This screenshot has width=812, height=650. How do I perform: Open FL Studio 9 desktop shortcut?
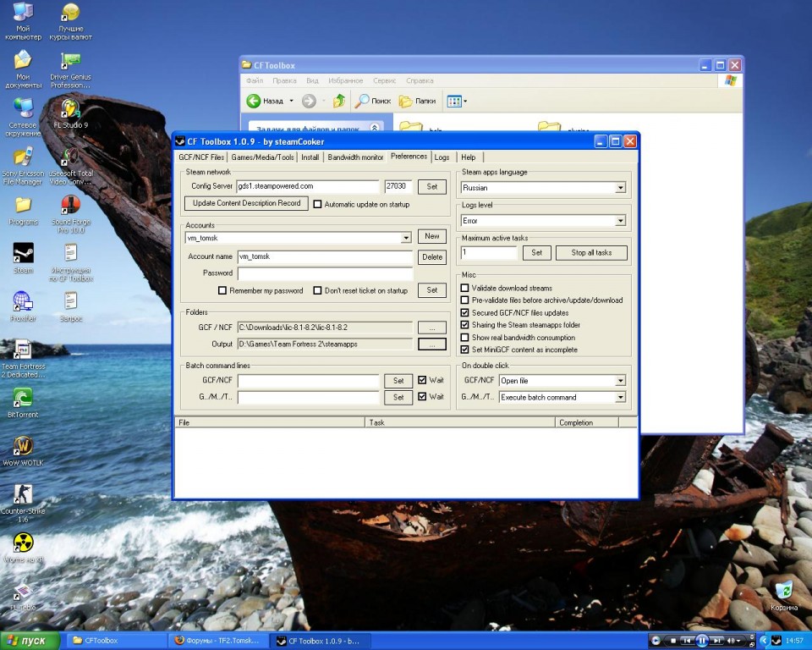point(70,109)
